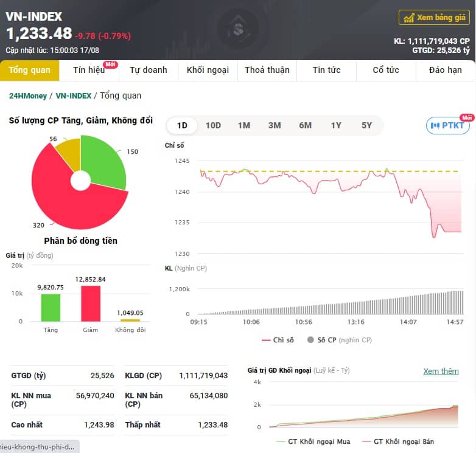
Task: Click the KL: 1,111,719,043 CP header text
Action: click(432, 41)
